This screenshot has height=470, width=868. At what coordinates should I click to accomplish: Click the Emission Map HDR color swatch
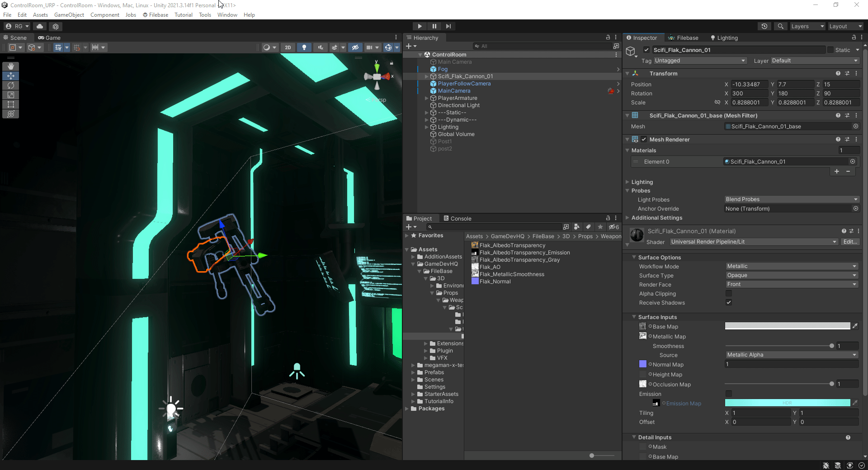tap(788, 403)
